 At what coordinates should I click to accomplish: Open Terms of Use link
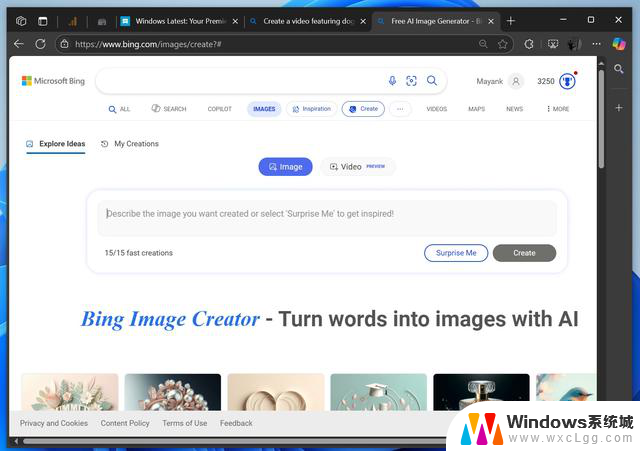coord(184,423)
